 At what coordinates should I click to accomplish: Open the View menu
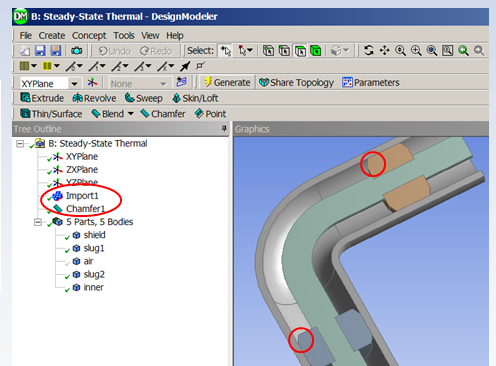tap(150, 35)
